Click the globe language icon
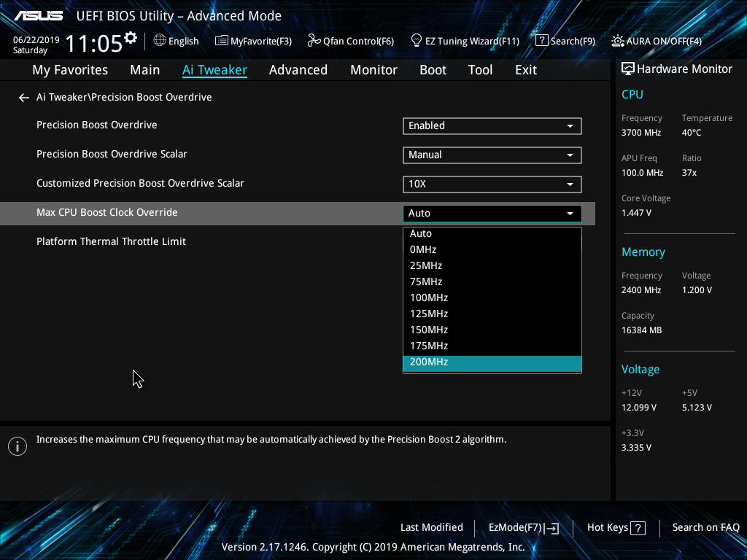Viewport: 747px width, 560px height. [160, 41]
